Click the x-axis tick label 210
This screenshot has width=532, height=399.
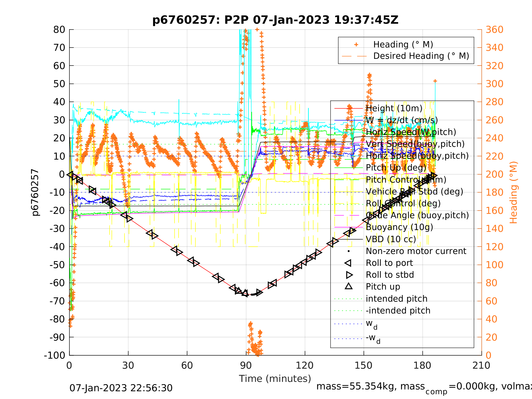[x=481, y=365]
